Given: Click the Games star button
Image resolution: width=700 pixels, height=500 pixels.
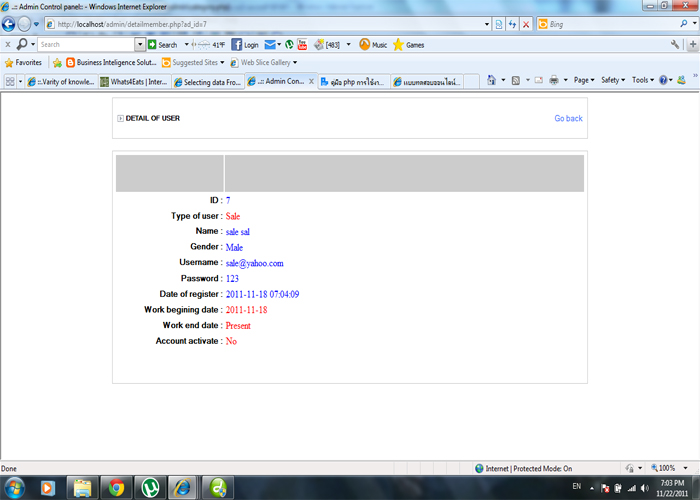Looking at the screenshot, I should coord(408,45).
